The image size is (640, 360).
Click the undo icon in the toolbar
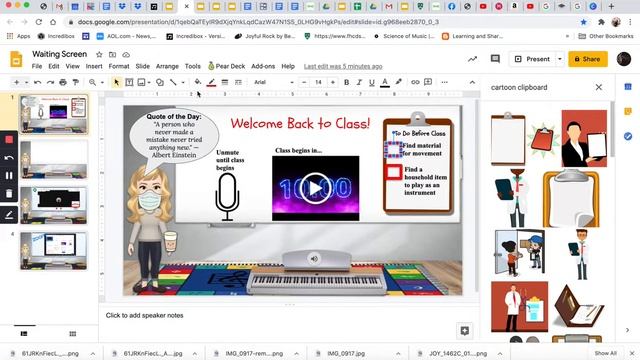[38, 82]
